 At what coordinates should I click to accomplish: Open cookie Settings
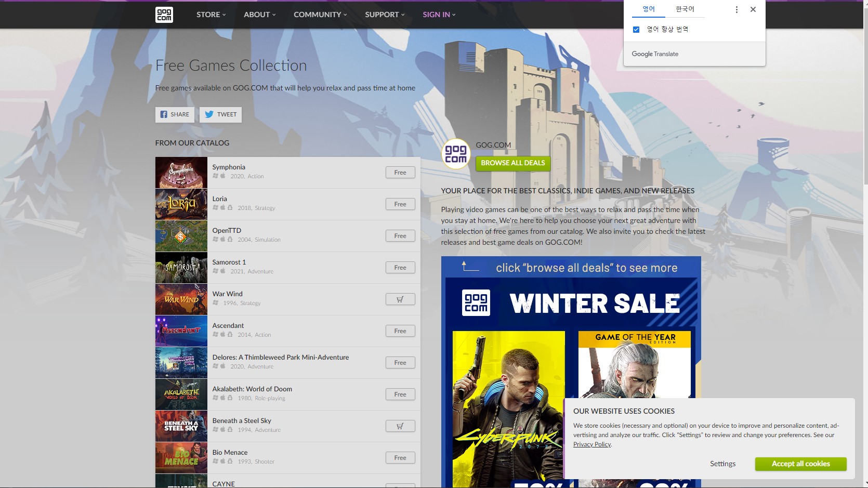tap(723, 464)
